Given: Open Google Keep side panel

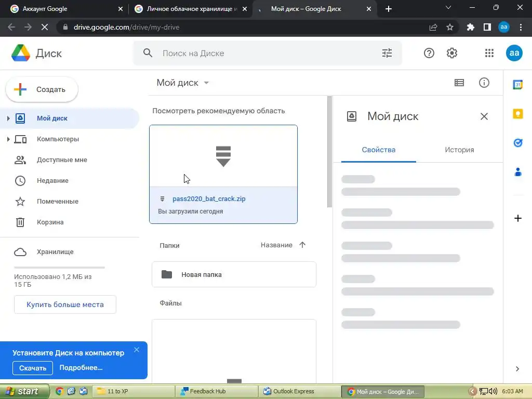Looking at the screenshot, I should (518, 114).
